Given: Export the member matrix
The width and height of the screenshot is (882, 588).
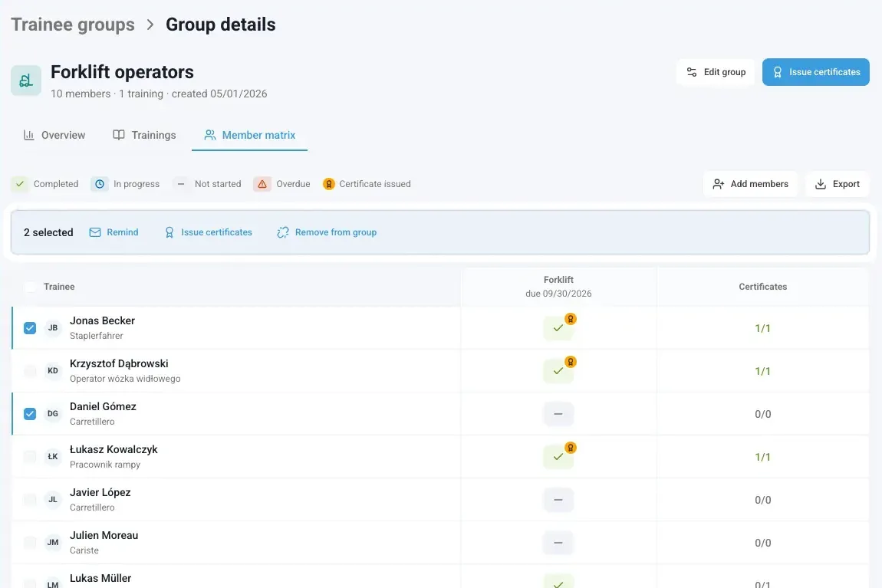Looking at the screenshot, I should (x=837, y=184).
